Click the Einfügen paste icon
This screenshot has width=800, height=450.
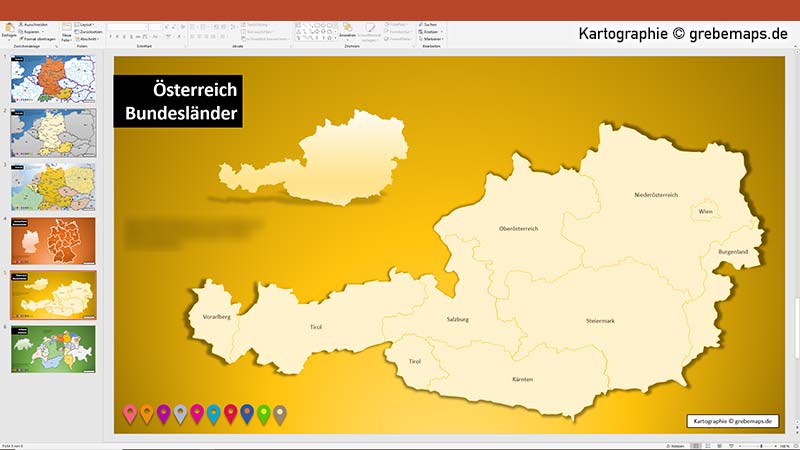[x=9, y=29]
